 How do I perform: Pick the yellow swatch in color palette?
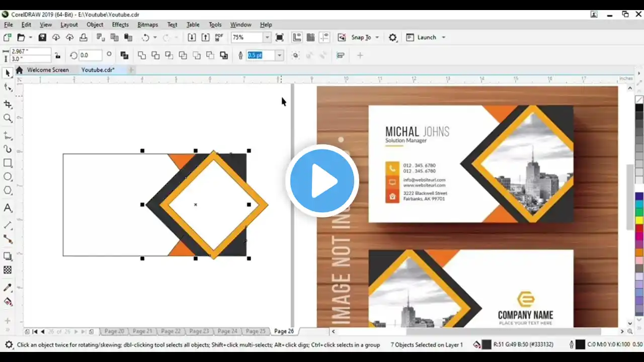639,220
